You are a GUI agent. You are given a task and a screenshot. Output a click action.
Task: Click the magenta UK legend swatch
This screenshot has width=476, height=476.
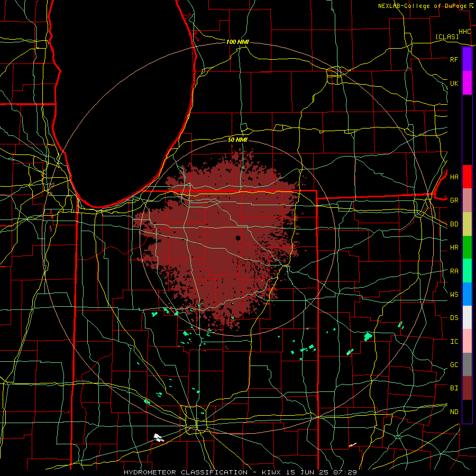point(467,83)
